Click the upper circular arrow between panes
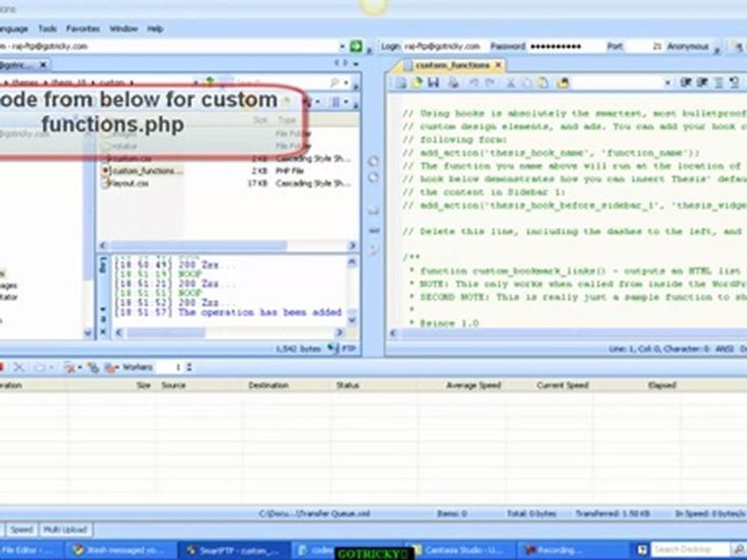 (374, 162)
